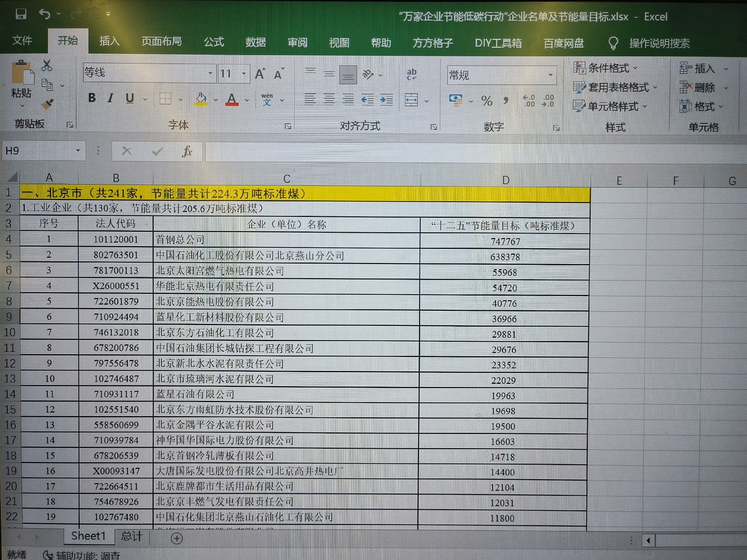Click the Copy icon in clipboard group
This screenshot has width=747, height=560.
47,84
